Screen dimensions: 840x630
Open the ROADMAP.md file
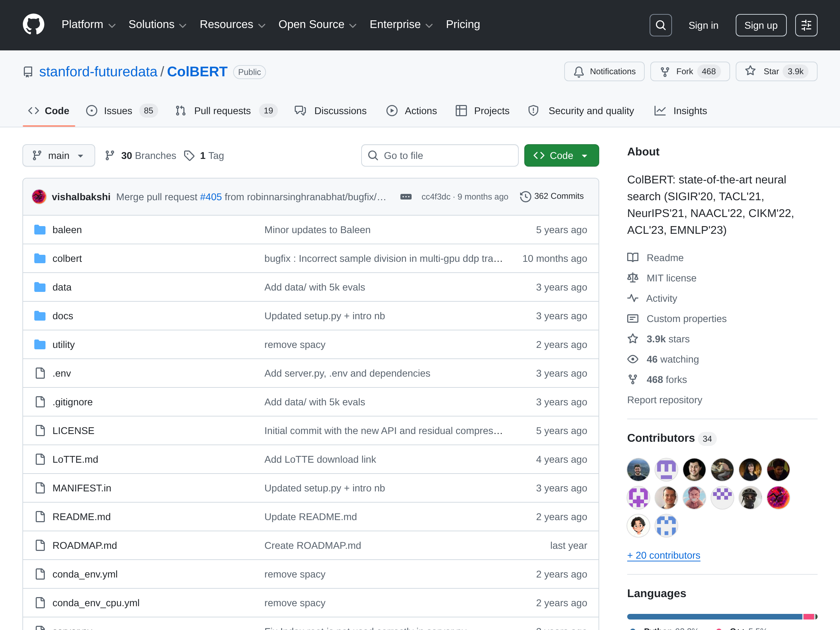(84, 545)
